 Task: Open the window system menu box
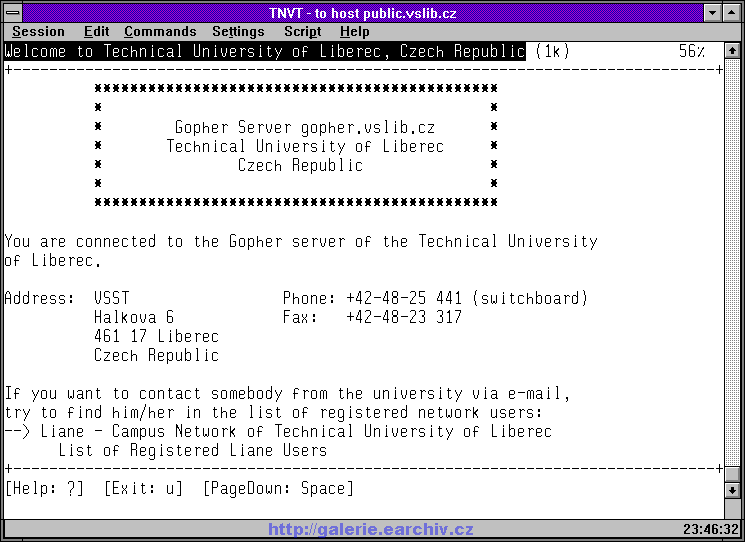click(13, 12)
